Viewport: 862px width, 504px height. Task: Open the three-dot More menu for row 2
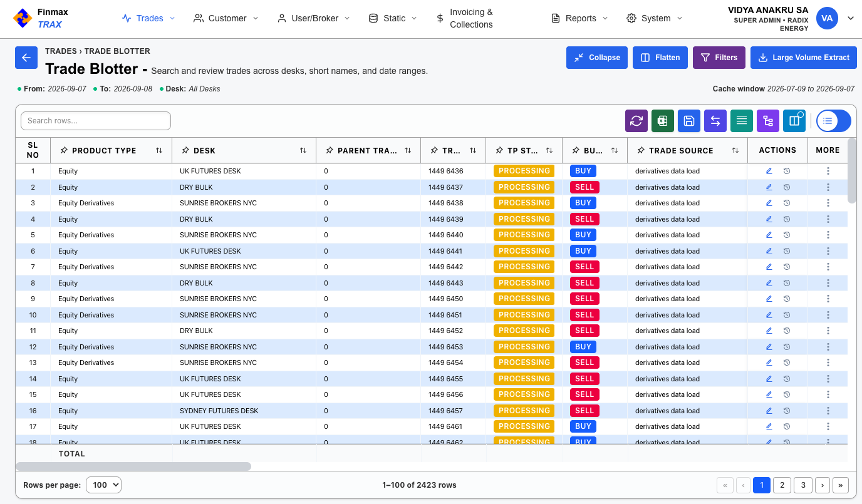click(x=828, y=187)
